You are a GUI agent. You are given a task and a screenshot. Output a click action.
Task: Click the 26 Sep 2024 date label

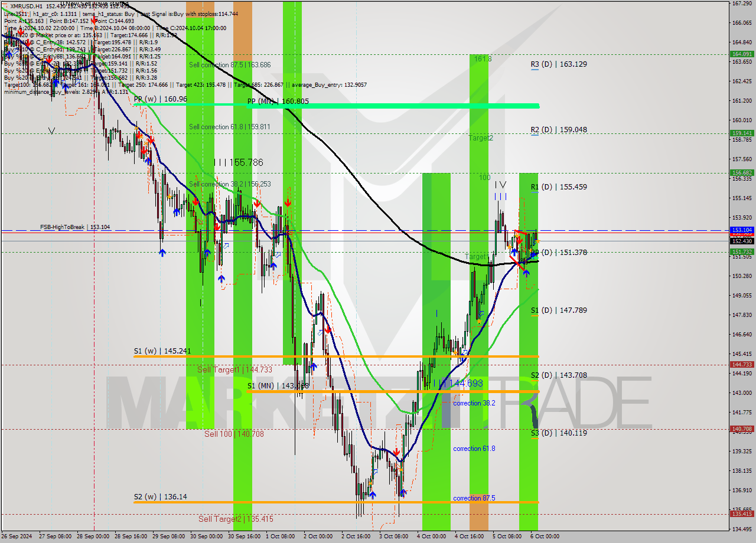16,536
